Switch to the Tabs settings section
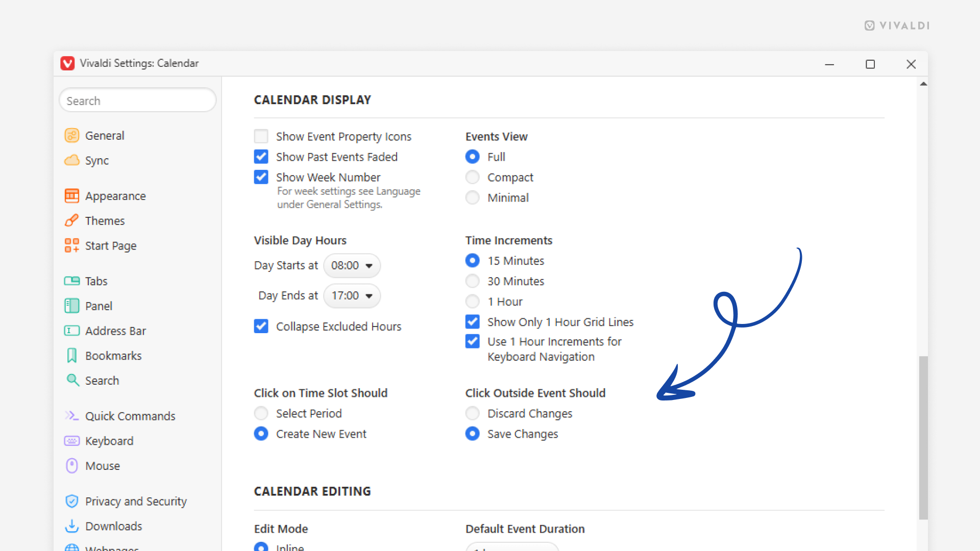The height and width of the screenshot is (551, 980). point(96,281)
